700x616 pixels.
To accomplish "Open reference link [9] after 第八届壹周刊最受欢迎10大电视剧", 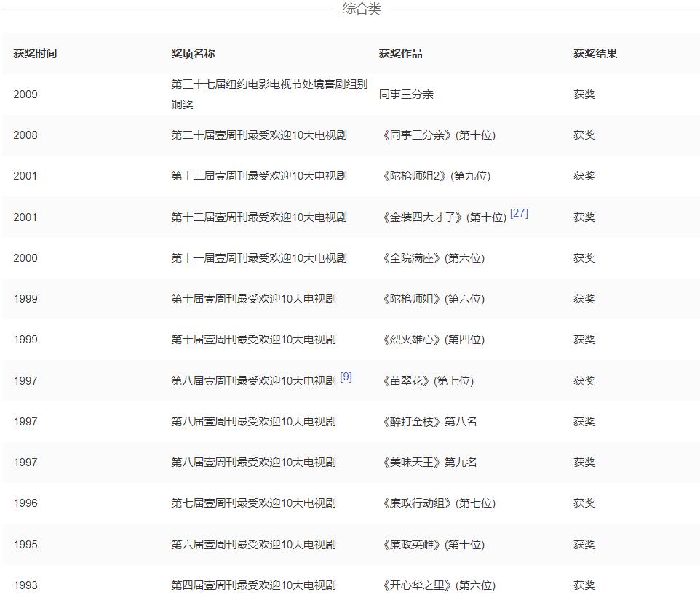I will (346, 376).
